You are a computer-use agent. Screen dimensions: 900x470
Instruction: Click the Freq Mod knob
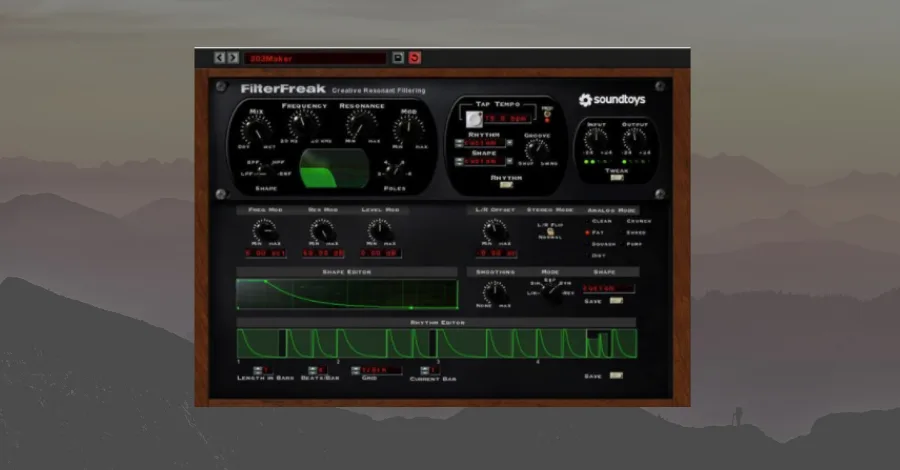(265, 231)
